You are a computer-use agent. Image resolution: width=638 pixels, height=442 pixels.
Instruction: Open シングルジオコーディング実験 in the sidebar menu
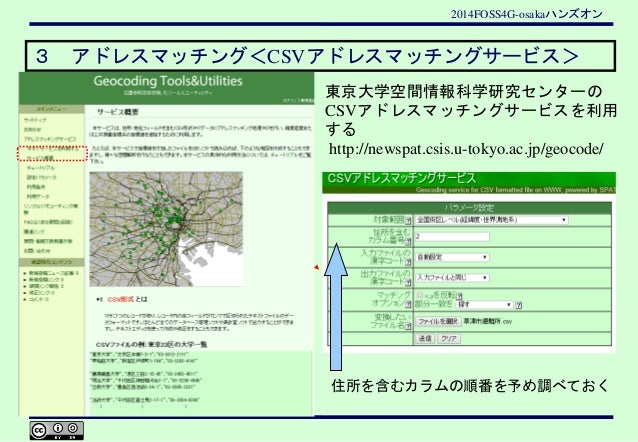click(50, 209)
